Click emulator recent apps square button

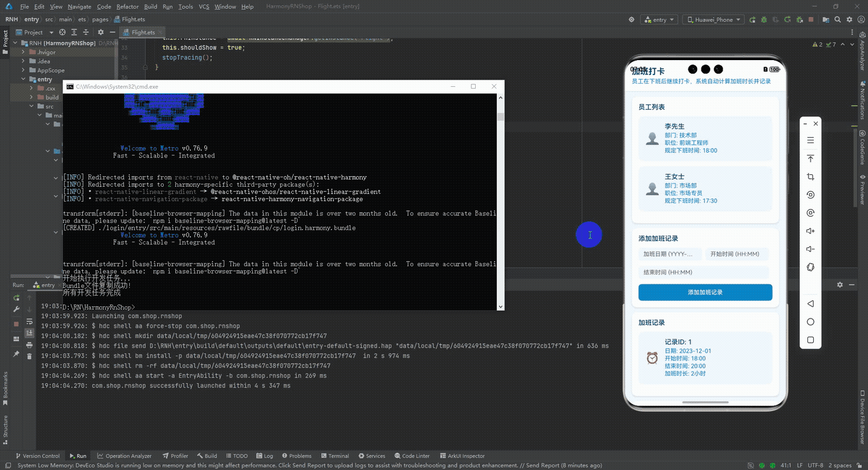tap(811, 340)
